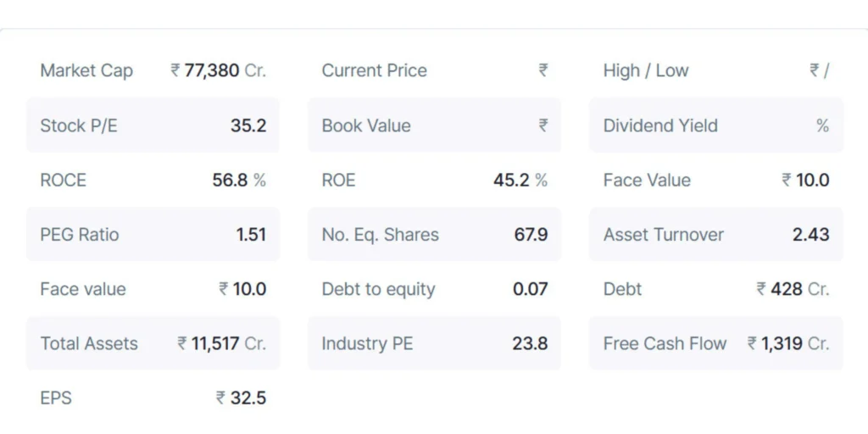Select the 428 Cr. Debt value
This screenshot has height=434, width=868.
click(793, 289)
